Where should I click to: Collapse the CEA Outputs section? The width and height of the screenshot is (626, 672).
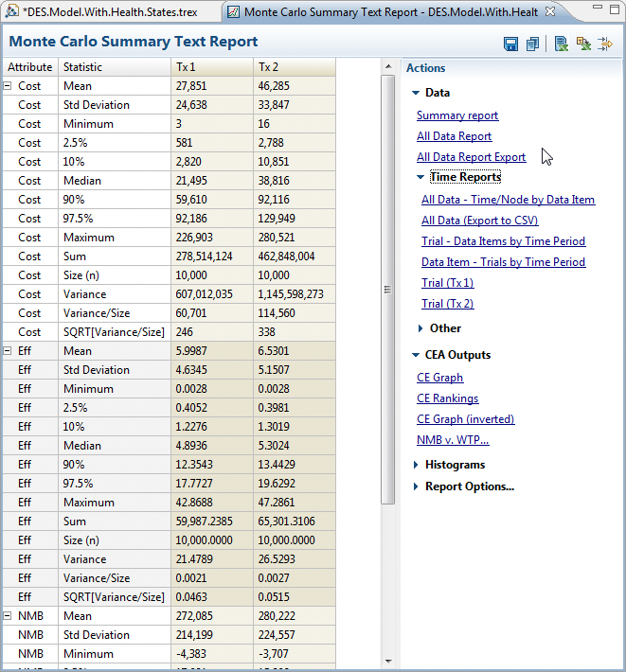(x=416, y=355)
